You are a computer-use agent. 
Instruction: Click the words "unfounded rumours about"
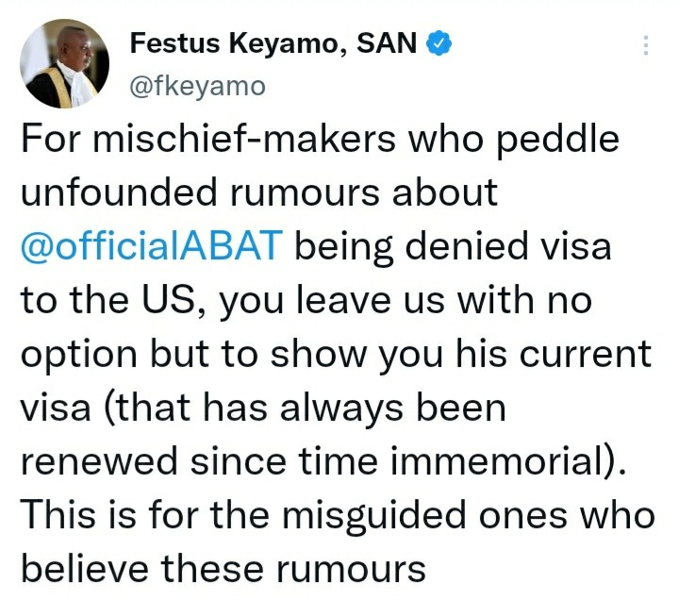(257, 193)
